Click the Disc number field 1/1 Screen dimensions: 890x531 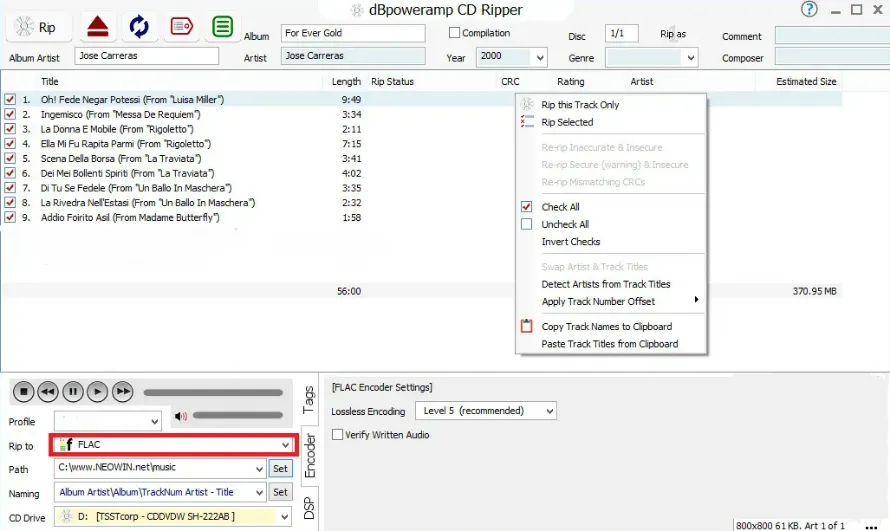click(622, 33)
